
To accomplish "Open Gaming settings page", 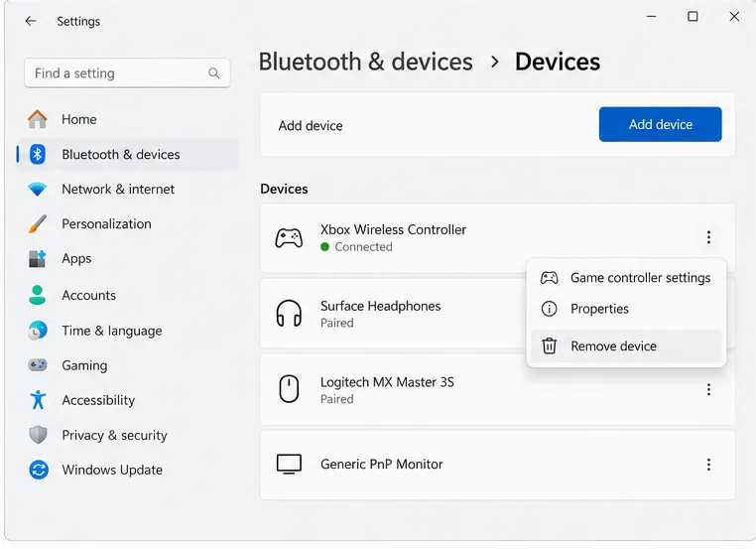I will click(128, 365).
